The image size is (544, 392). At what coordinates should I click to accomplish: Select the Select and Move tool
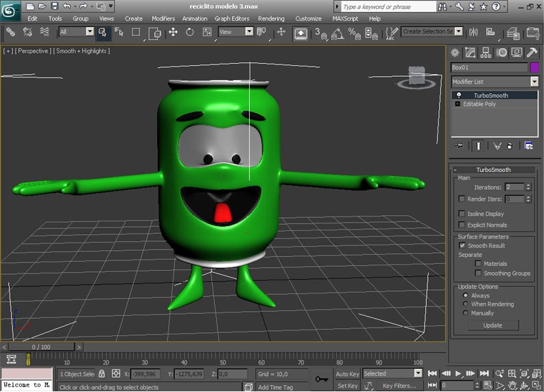click(x=173, y=32)
